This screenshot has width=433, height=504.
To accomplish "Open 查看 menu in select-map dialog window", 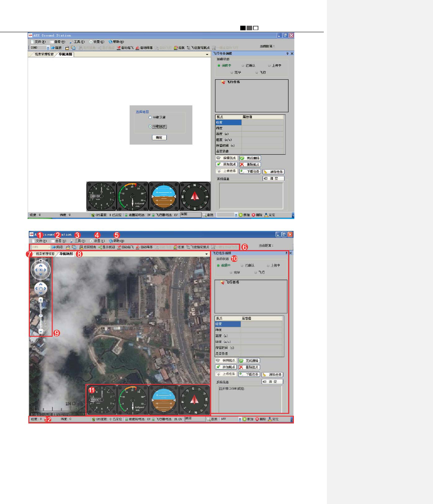I will coord(58,42).
